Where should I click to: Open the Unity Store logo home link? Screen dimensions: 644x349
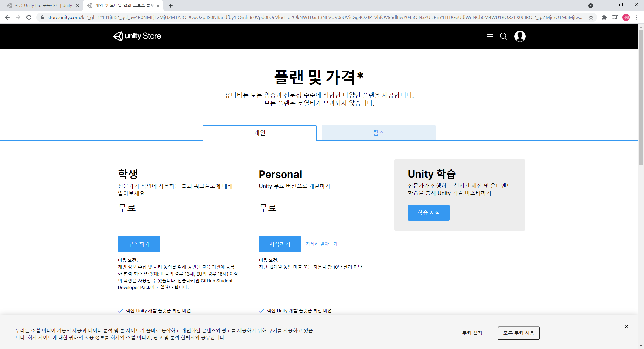(137, 36)
